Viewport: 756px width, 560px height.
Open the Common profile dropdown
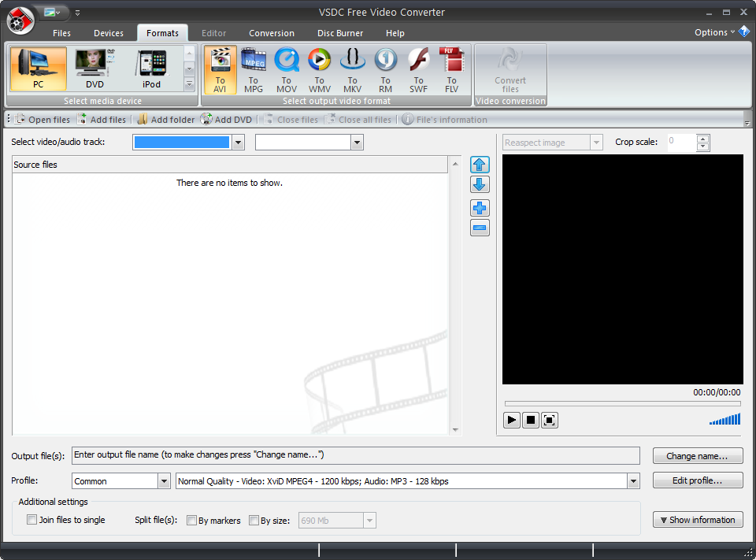point(164,481)
